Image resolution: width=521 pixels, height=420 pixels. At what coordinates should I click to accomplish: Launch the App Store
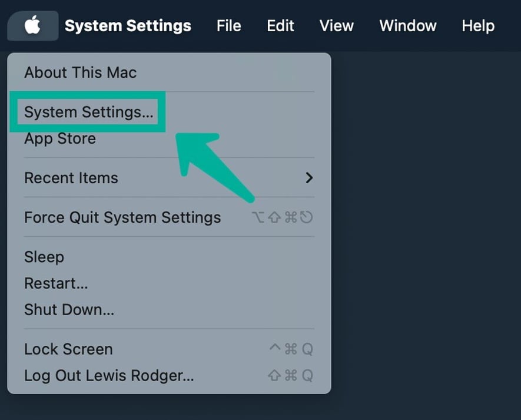(x=59, y=139)
